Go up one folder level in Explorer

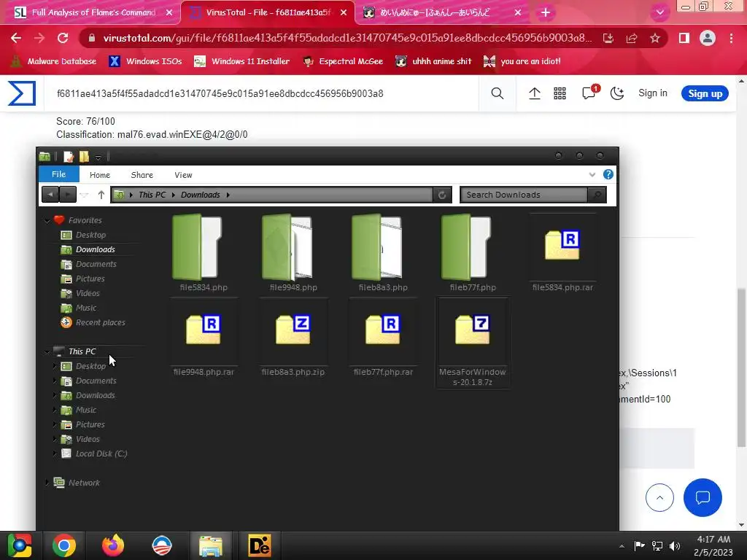101,195
